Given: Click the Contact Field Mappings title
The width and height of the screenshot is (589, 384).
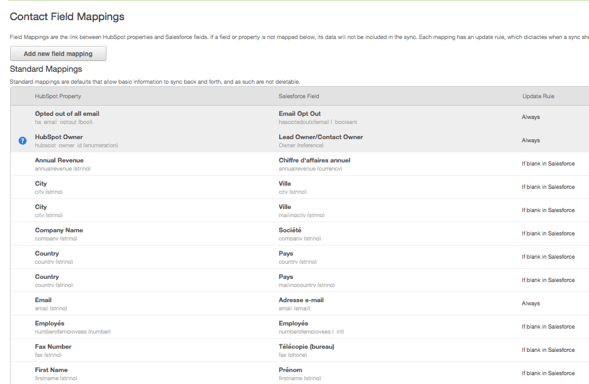Looking at the screenshot, I should 67,17.
